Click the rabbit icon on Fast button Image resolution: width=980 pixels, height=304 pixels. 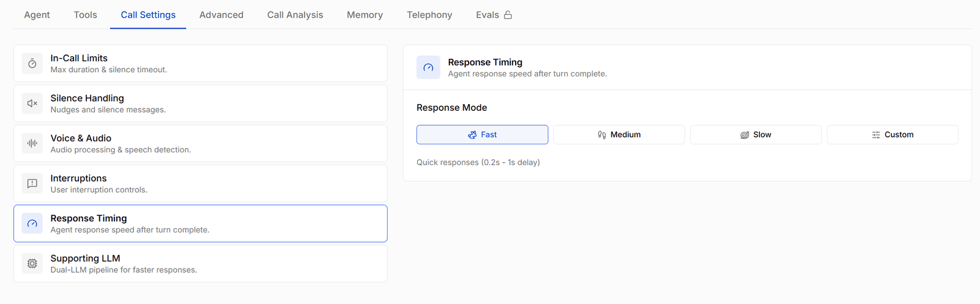point(472,135)
